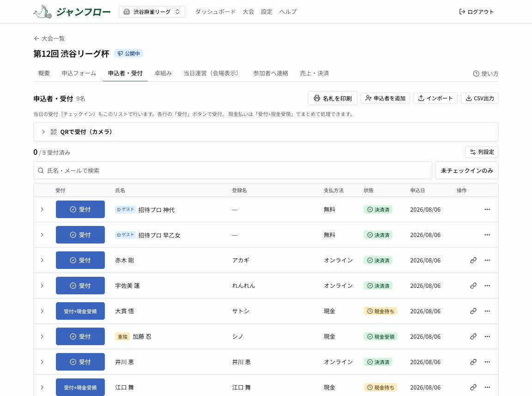This screenshot has height=396, width=532.
Task: Click 現金受領 status for 加藤 忍
Action: click(x=381, y=336)
